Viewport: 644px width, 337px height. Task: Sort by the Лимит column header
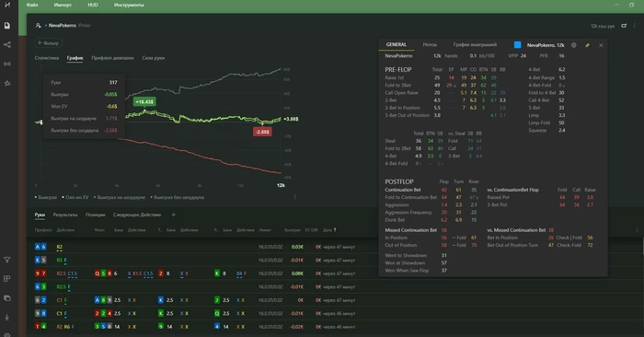265,230
